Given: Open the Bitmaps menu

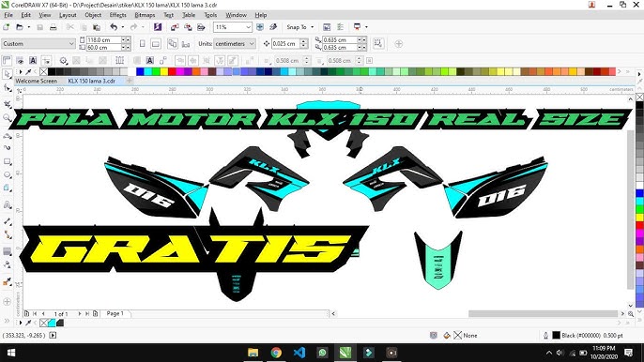Looking at the screenshot, I should (x=145, y=15).
